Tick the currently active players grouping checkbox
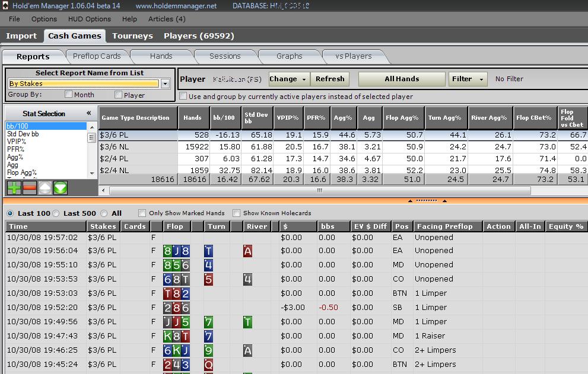Viewport: 588px width, 374px height. (183, 96)
